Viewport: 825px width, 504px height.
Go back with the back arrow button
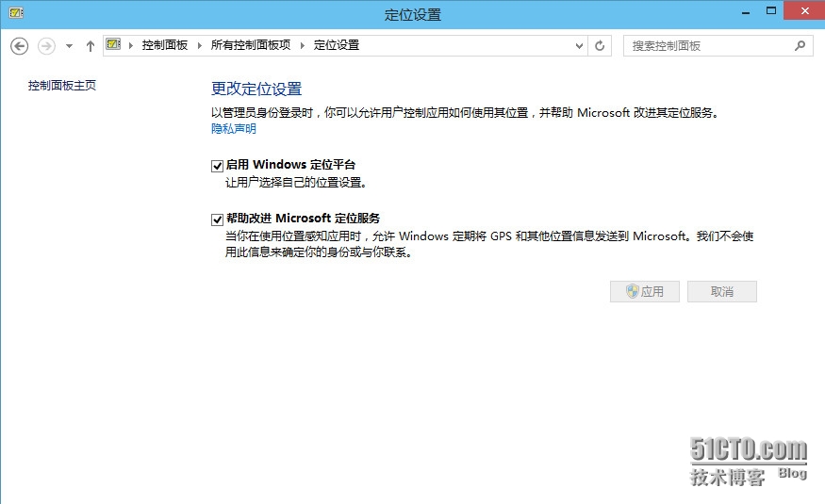(20, 46)
